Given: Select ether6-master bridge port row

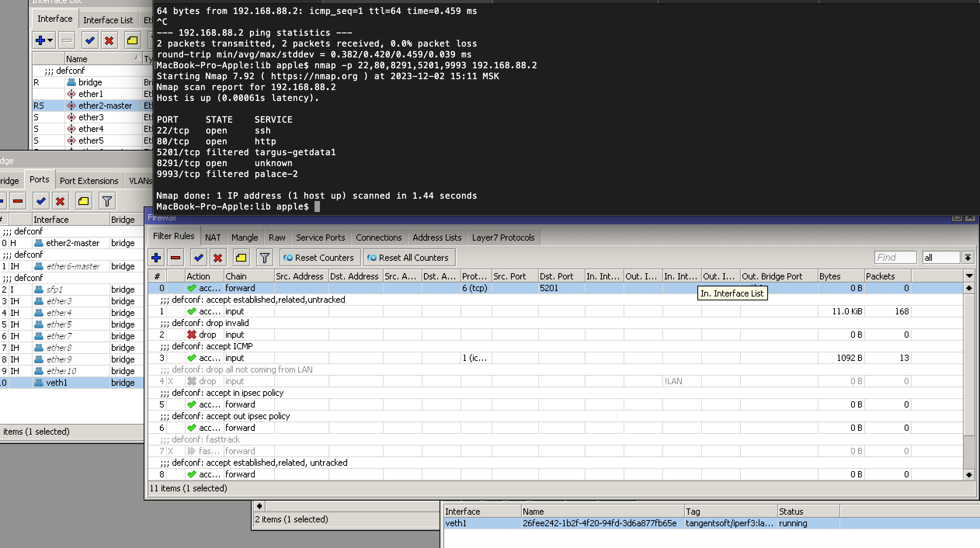Looking at the screenshot, I should coord(72,266).
